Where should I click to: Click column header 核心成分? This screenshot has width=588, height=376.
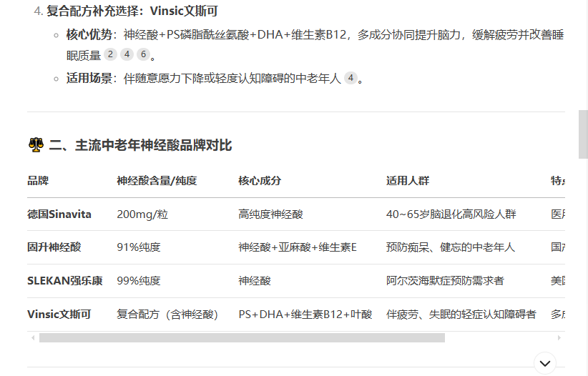(260, 181)
